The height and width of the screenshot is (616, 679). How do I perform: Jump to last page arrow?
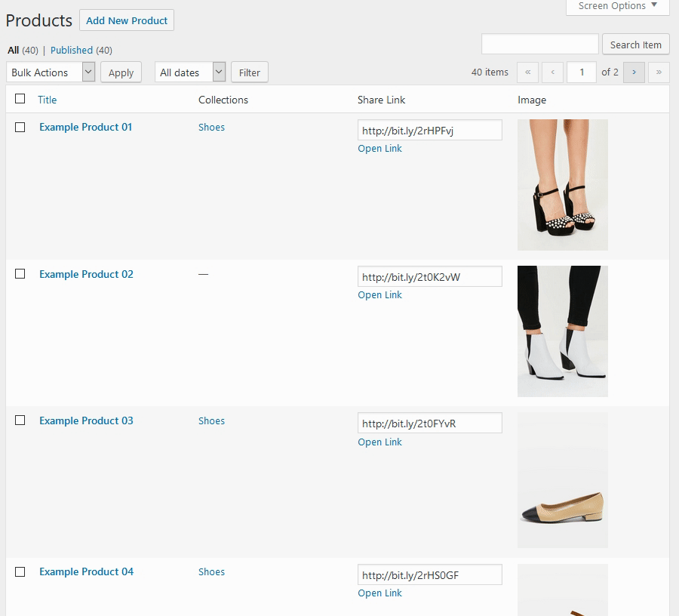[659, 72]
